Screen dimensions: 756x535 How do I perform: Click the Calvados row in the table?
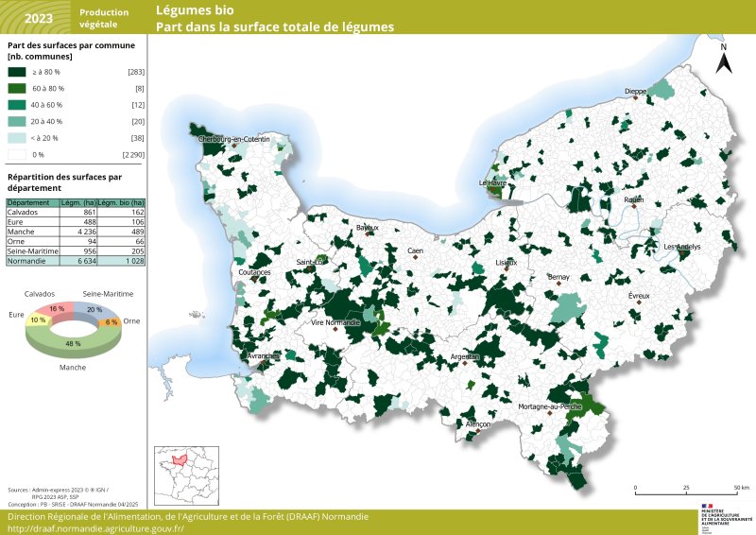[76, 212]
